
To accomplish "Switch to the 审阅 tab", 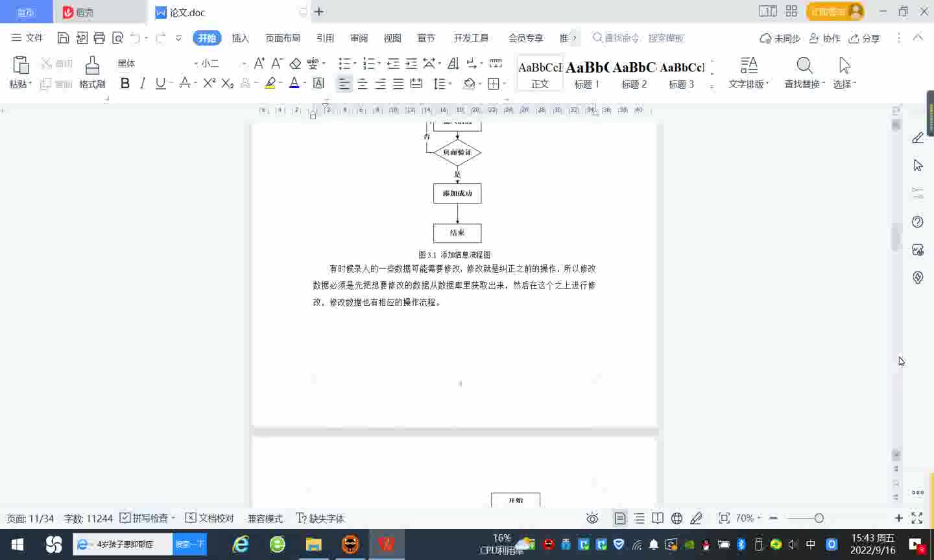I will (359, 38).
